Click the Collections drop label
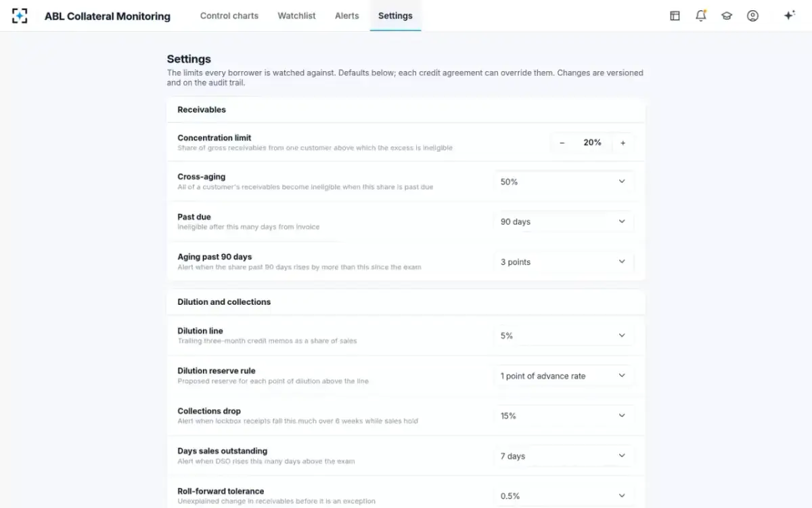The height and width of the screenshot is (508, 812). (x=209, y=410)
